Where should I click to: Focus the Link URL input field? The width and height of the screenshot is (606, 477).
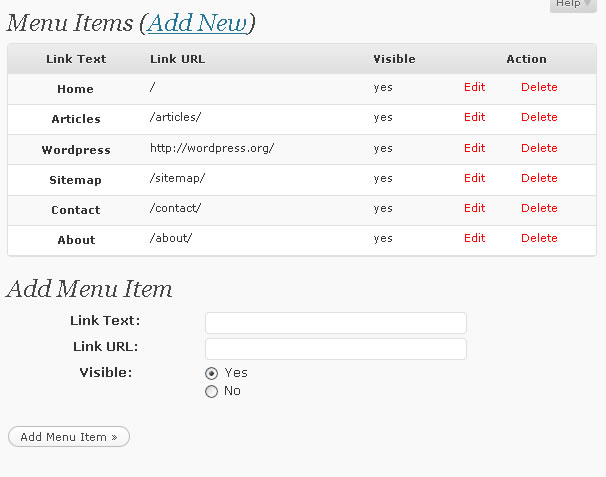pos(336,349)
